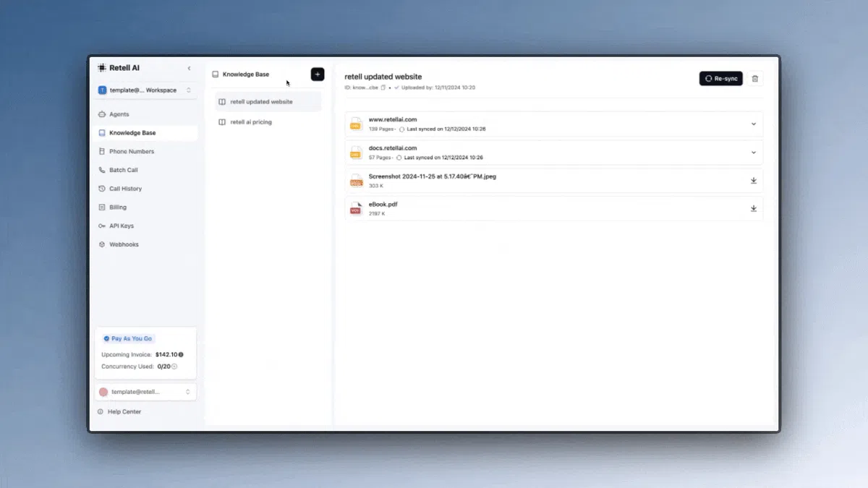Click the docs.retellai.com title text

coord(393,147)
